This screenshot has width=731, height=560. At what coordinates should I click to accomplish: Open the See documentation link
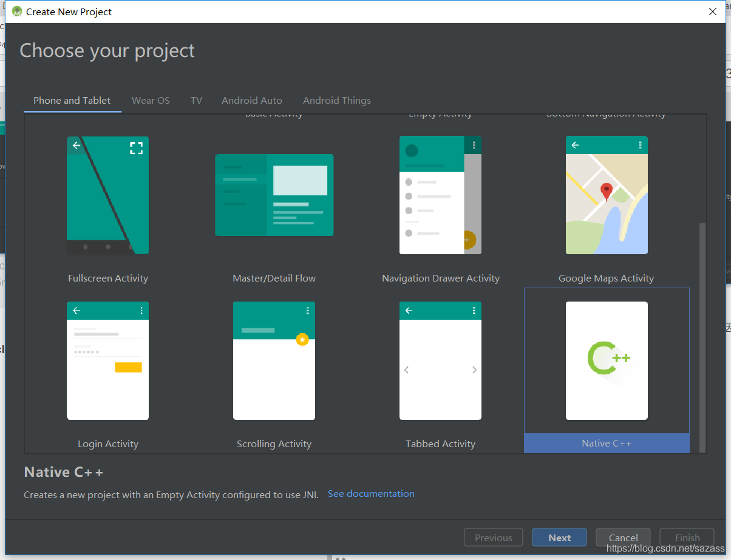[x=371, y=494]
